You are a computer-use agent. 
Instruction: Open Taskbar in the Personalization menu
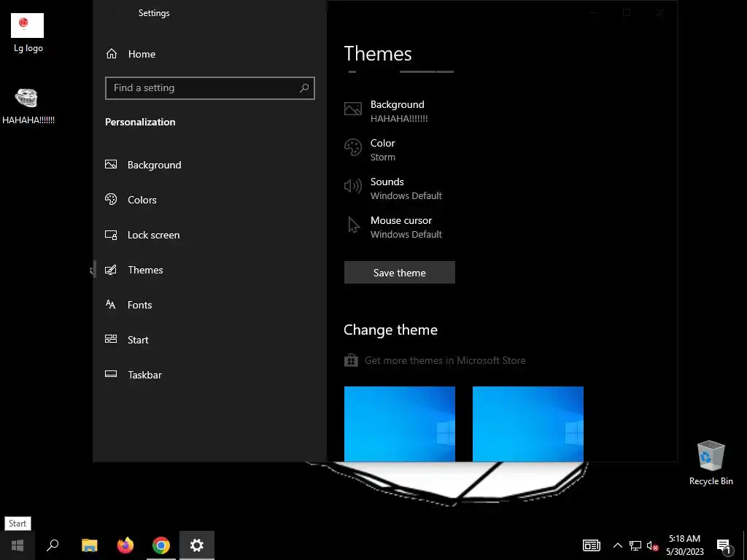[209, 375]
